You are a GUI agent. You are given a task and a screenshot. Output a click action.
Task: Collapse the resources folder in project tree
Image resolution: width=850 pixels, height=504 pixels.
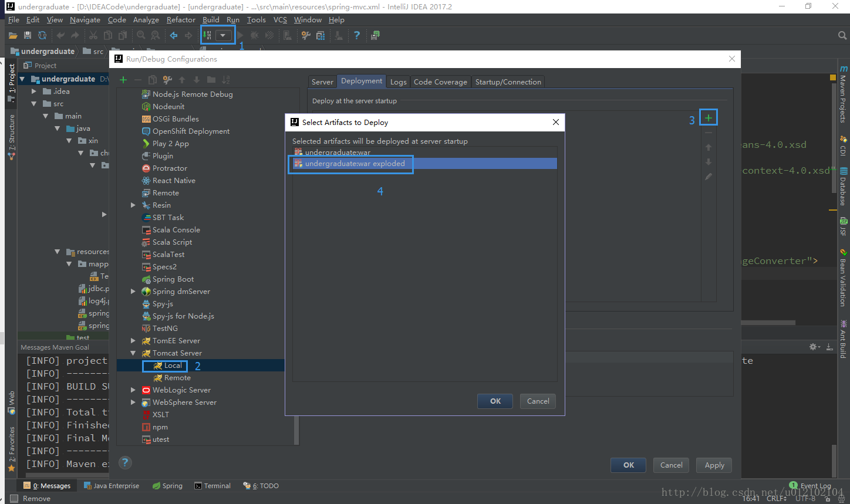point(58,252)
